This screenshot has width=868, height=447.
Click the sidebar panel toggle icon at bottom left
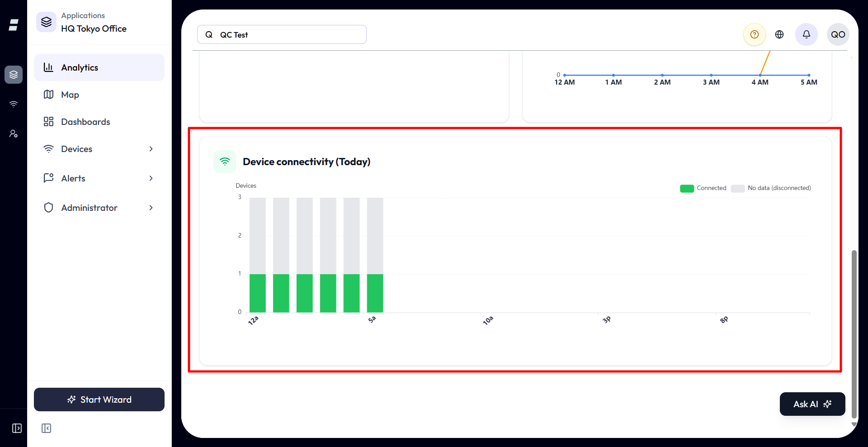(17, 428)
